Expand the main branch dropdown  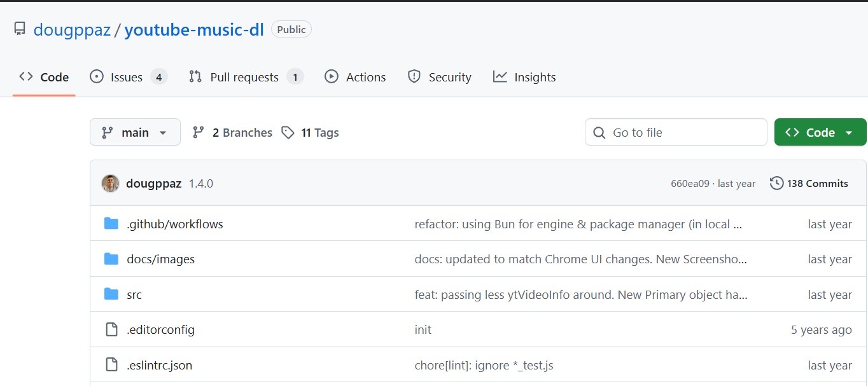[x=135, y=132]
